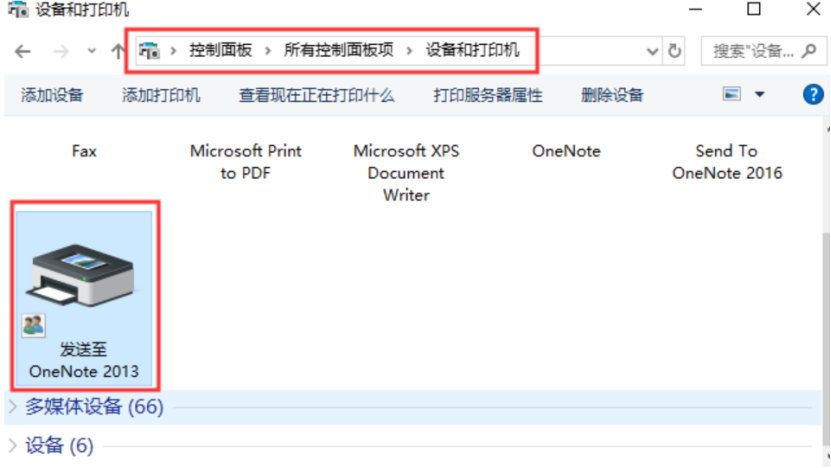Screen dimensions: 831x468
Task: Expand the 多媒体设备 (66) group
Action: click(14, 406)
